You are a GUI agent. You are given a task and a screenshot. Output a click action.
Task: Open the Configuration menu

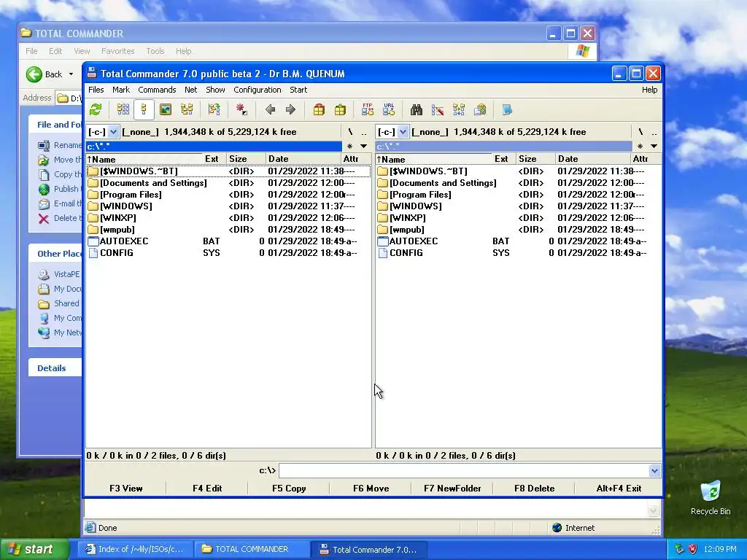[258, 90]
